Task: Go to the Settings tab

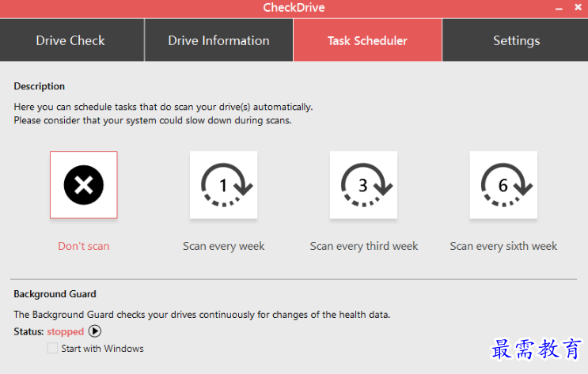Action: (x=516, y=40)
